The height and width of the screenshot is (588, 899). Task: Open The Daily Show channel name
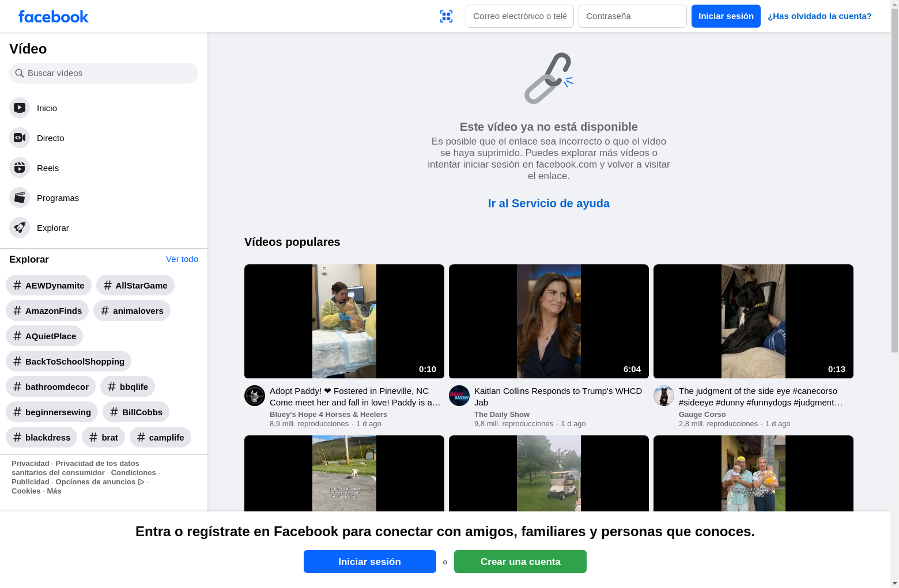coord(502,415)
